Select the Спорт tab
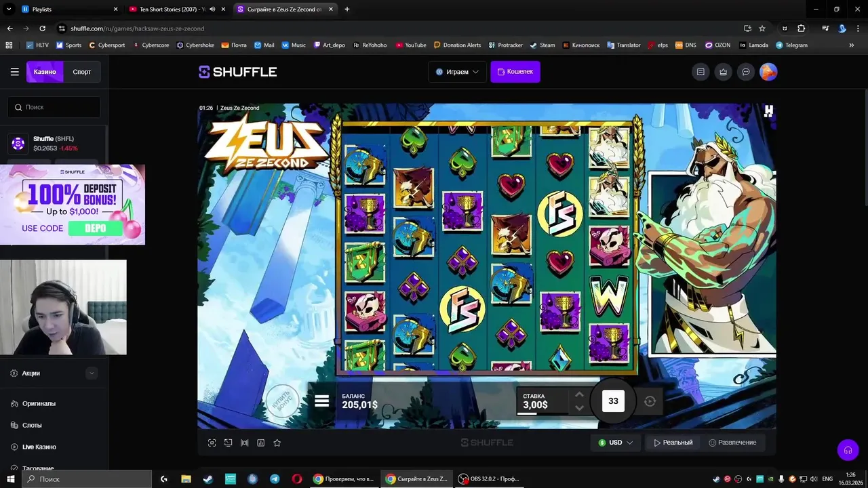Screen dimensions: 868x488 [x=82, y=72]
